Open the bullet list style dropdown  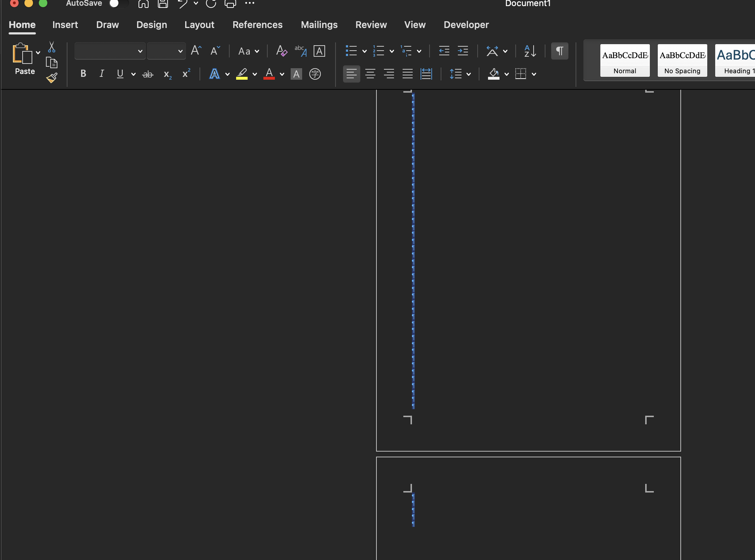click(x=365, y=51)
